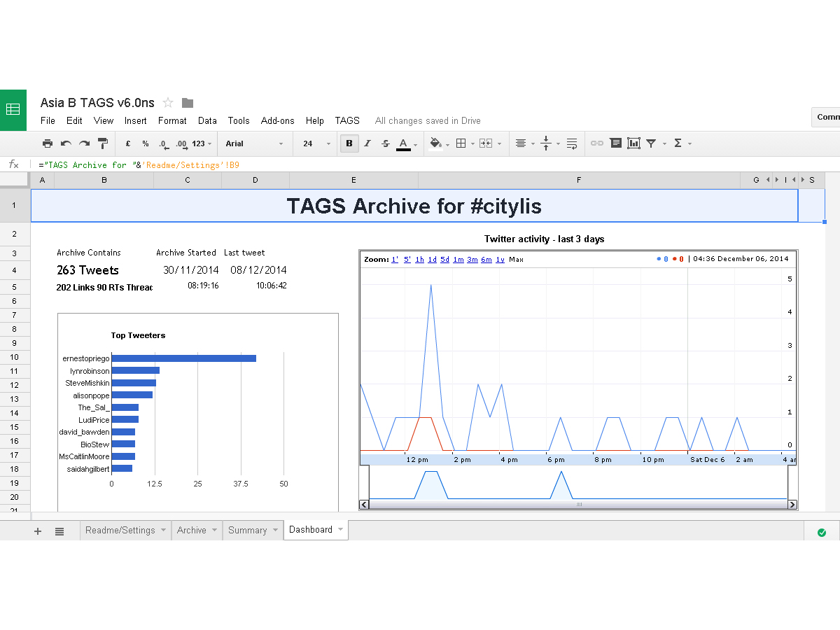Viewport: 840px width, 630px height.
Task: Click the Comments button at top right
Action: pos(827,117)
